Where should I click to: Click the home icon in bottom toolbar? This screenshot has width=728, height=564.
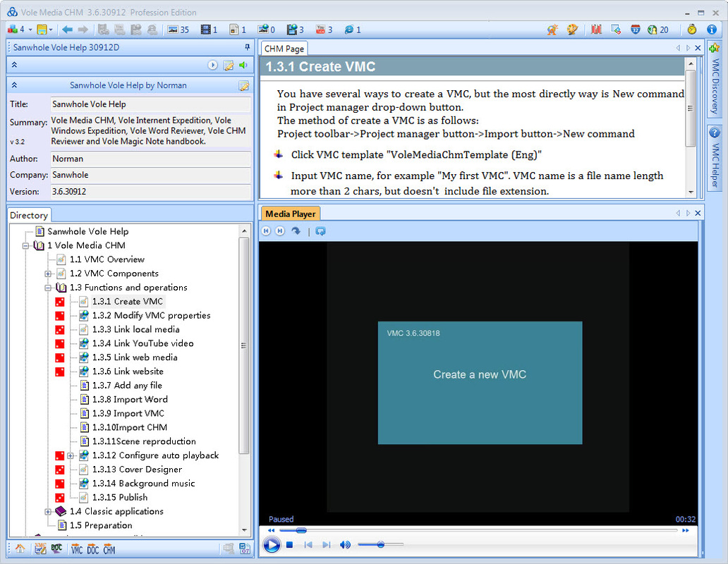click(x=20, y=548)
